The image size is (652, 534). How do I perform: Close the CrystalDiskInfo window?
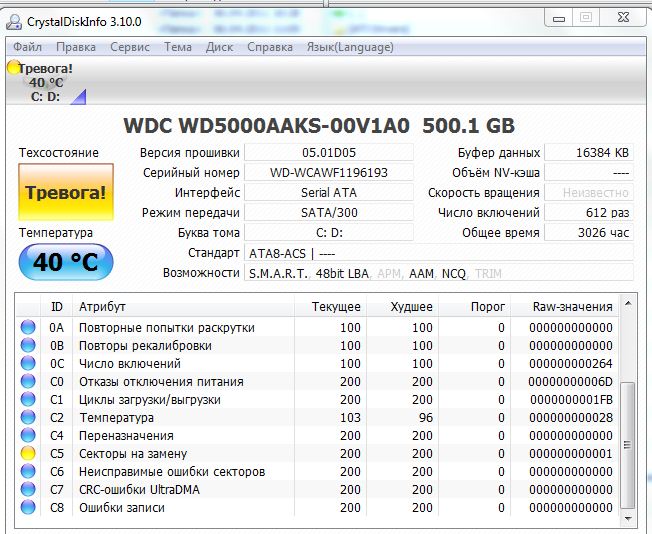623,17
